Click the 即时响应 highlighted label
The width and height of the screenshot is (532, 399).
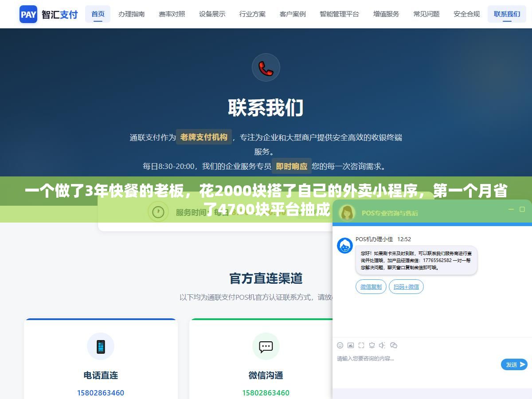(x=292, y=166)
